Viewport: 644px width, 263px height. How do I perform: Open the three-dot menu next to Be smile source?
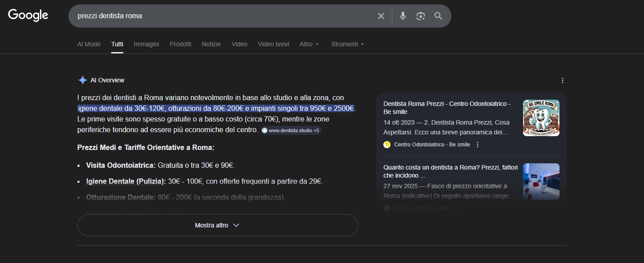click(477, 144)
